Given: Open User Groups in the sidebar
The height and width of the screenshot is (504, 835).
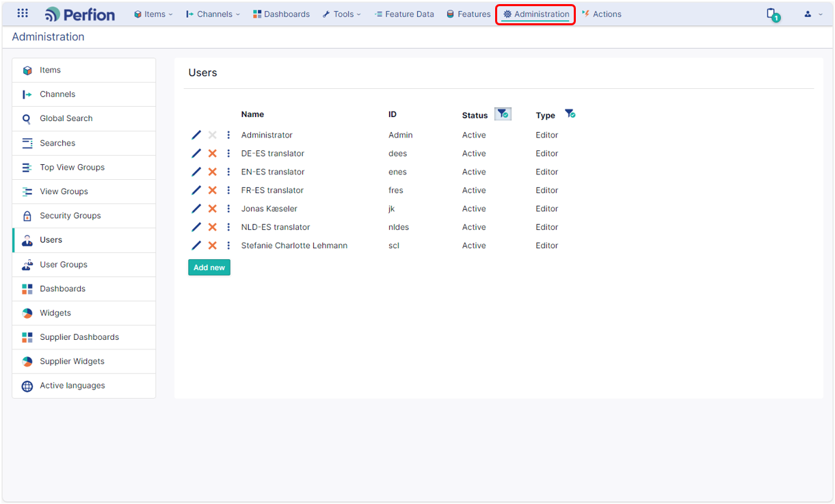Looking at the screenshot, I should coord(84,265).
